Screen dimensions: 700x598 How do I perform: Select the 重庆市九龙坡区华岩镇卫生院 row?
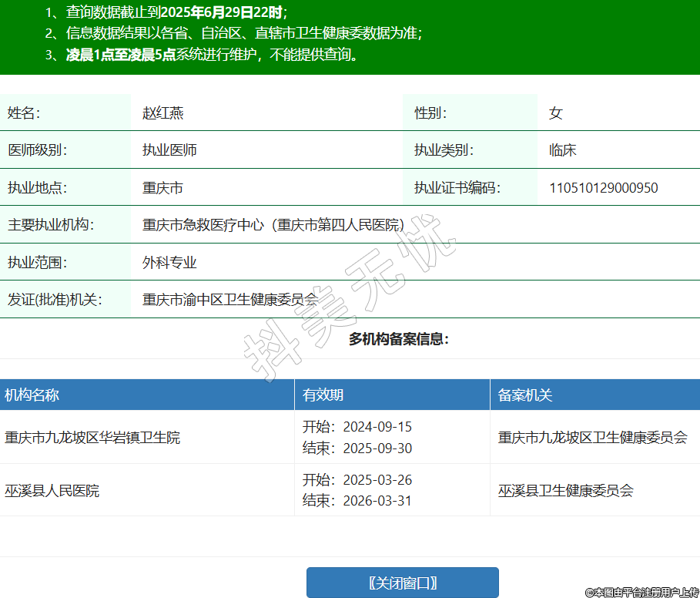pos(92,438)
